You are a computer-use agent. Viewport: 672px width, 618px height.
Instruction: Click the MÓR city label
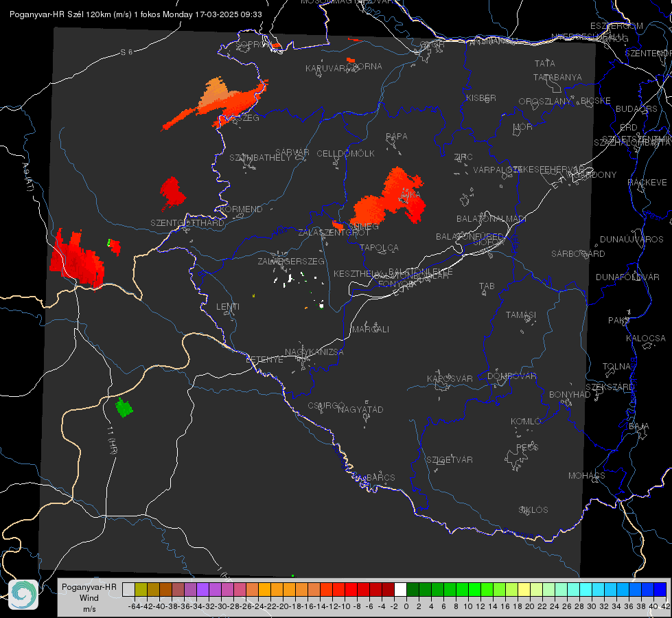coord(523,127)
